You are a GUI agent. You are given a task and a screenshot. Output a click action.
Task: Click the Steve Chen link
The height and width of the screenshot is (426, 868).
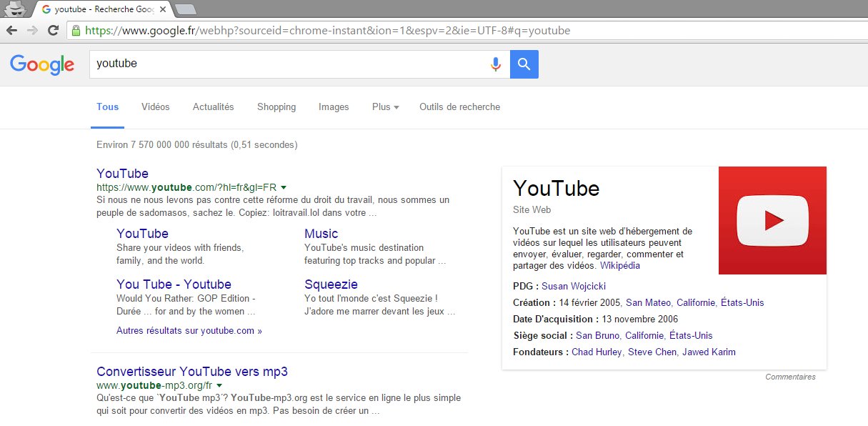click(x=652, y=352)
